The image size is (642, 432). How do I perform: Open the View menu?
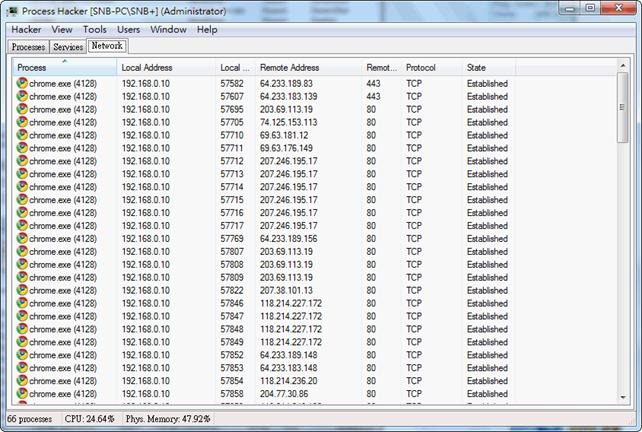(x=62, y=30)
